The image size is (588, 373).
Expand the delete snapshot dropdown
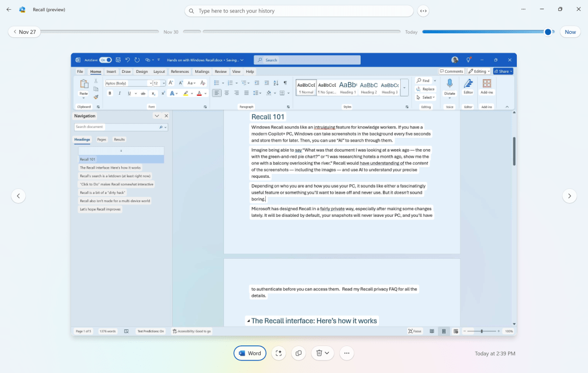pos(327,353)
